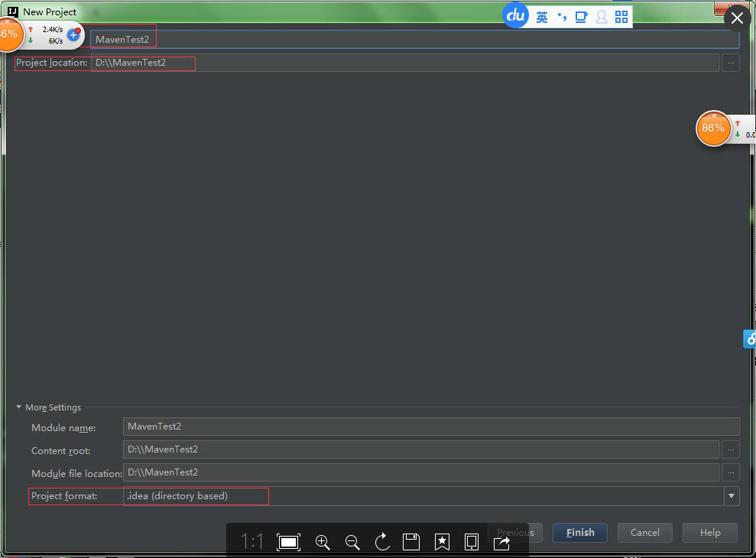Click the Finish button
The image size is (756, 558).
580,533
